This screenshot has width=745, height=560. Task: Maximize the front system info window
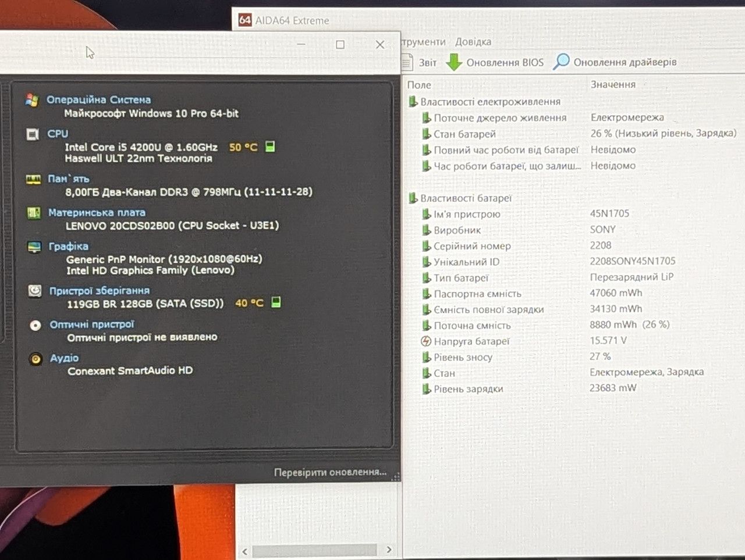tap(340, 44)
